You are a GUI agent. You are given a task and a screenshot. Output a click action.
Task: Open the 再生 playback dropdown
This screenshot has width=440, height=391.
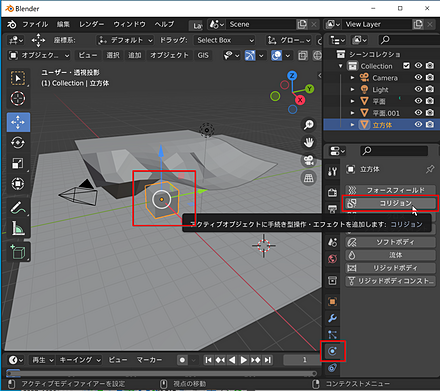click(43, 360)
